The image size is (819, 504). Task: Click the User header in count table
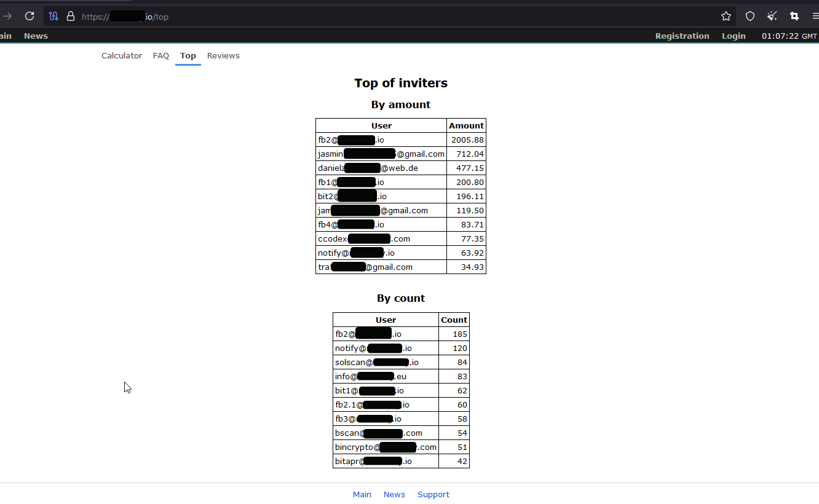pos(386,320)
